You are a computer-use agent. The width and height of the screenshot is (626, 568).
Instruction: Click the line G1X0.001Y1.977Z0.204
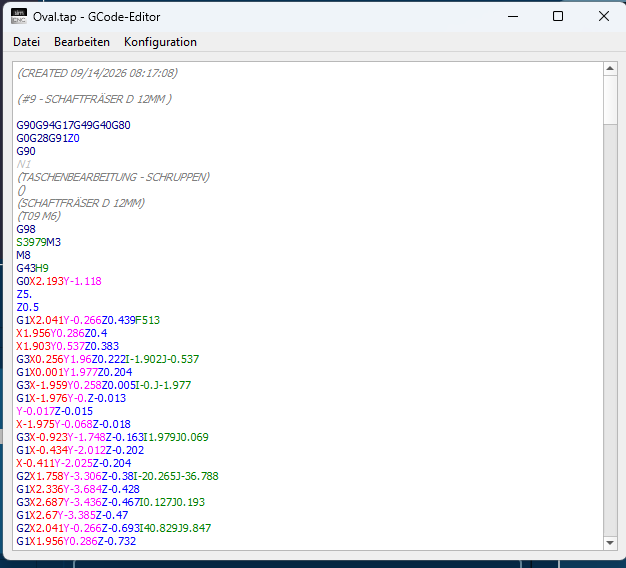[x=74, y=372]
